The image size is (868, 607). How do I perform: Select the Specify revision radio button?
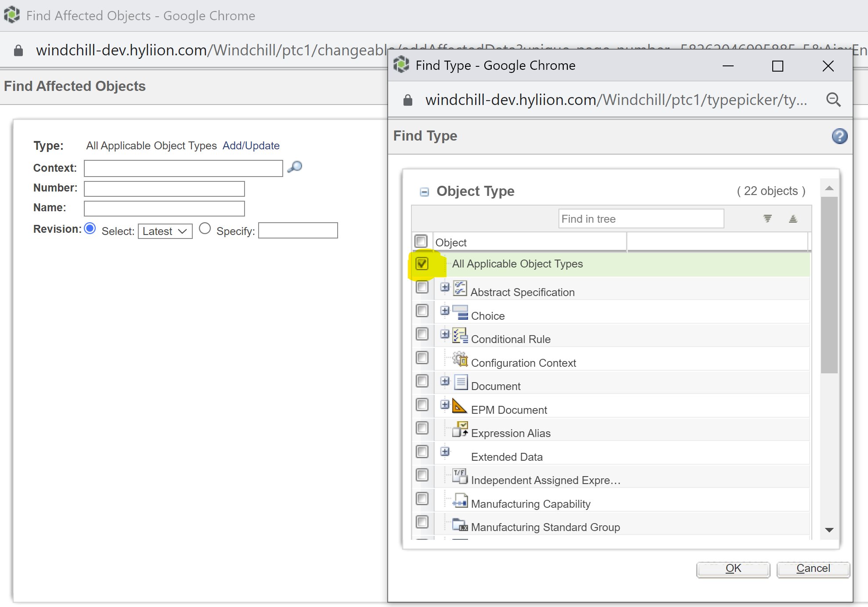205,228
